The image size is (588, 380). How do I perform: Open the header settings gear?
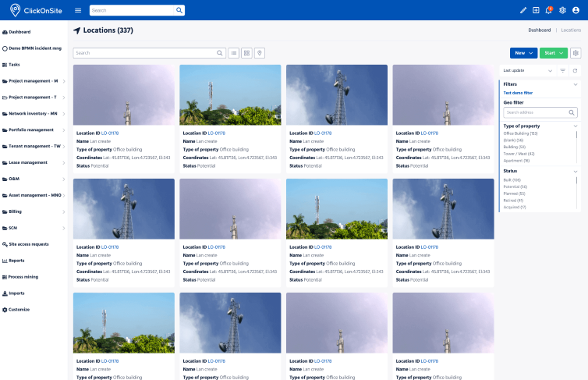click(x=562, y=10)
